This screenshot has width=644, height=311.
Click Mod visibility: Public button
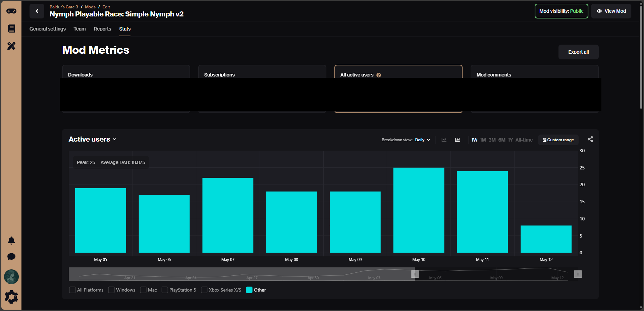[x=561, y=11]
